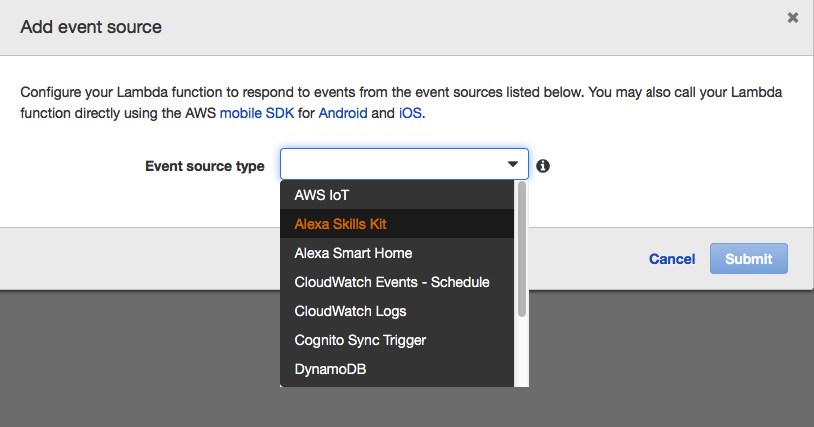Click the Event source type label

click(205, 166)
